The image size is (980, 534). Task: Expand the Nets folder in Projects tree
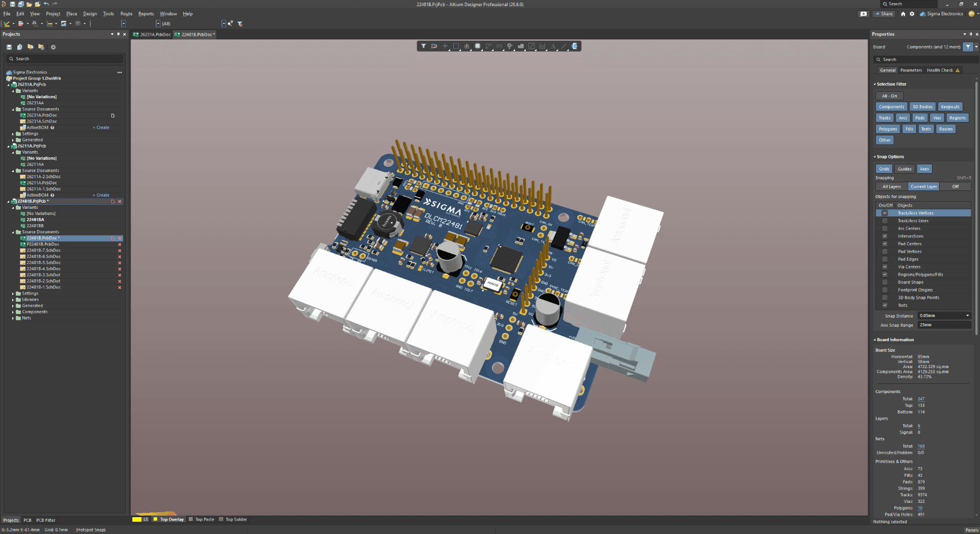tap(13, 318)
